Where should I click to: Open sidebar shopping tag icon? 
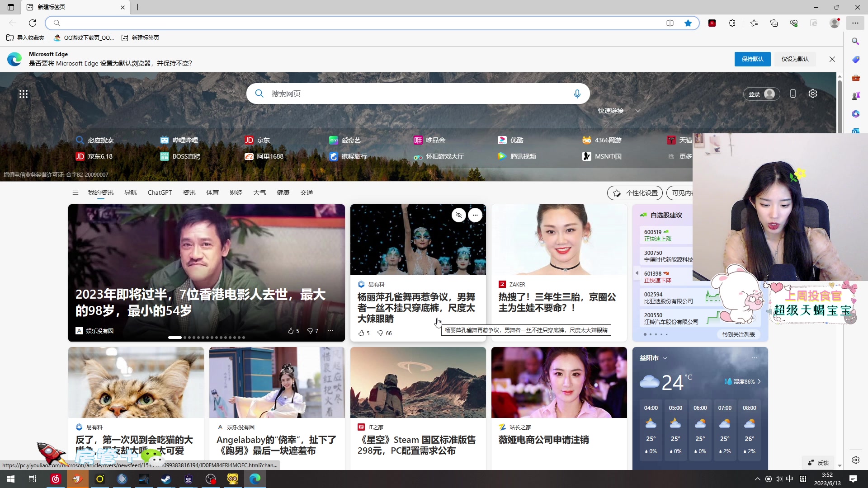click(855, 60)
